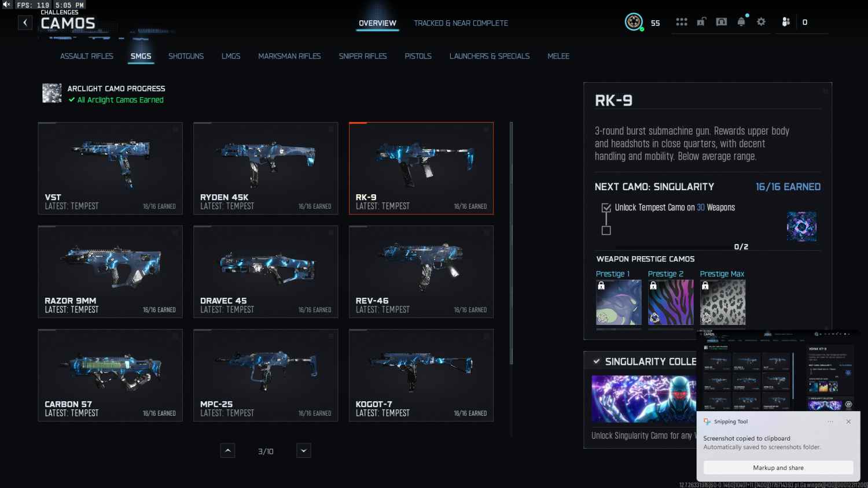Click the checked Unlock Tempest Camo checkbox
The width and height of the screenshot is (868, 488).
[x=606, y=208]
